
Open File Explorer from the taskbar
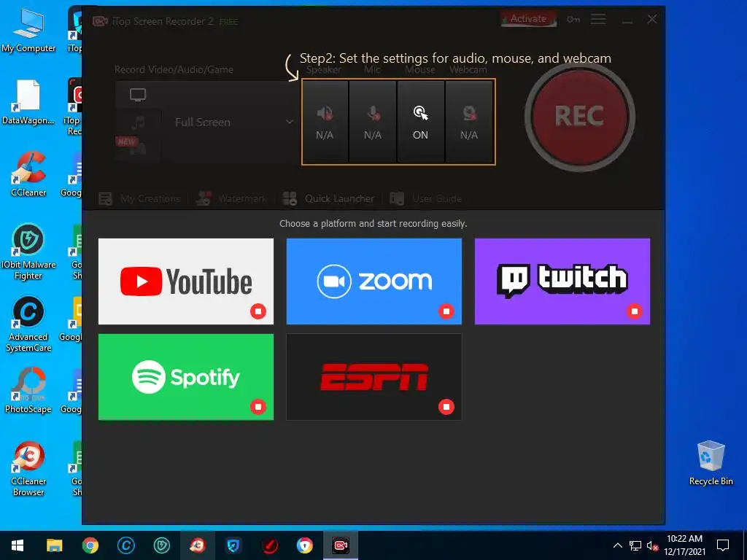point(54,545)
